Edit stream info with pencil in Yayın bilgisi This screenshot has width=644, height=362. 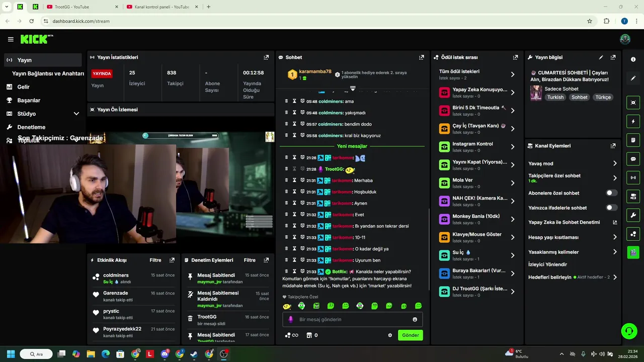pos(601,57)
